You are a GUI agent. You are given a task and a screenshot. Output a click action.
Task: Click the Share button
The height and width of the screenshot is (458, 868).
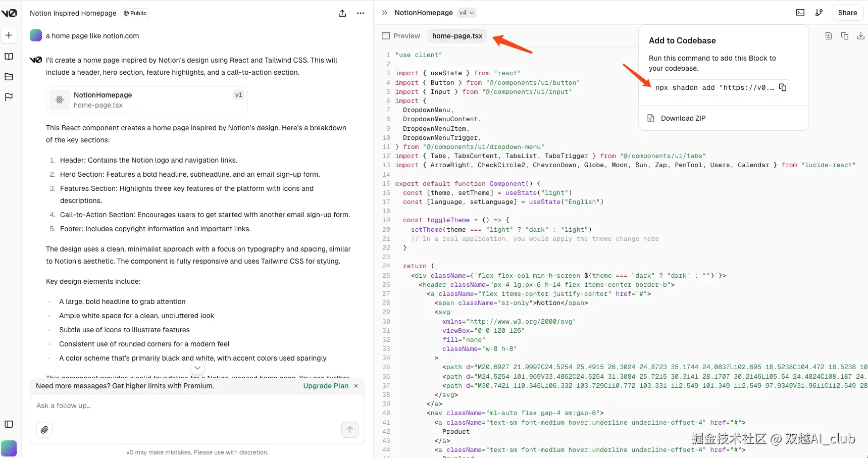pyautogui.click(x=847, y=13)
